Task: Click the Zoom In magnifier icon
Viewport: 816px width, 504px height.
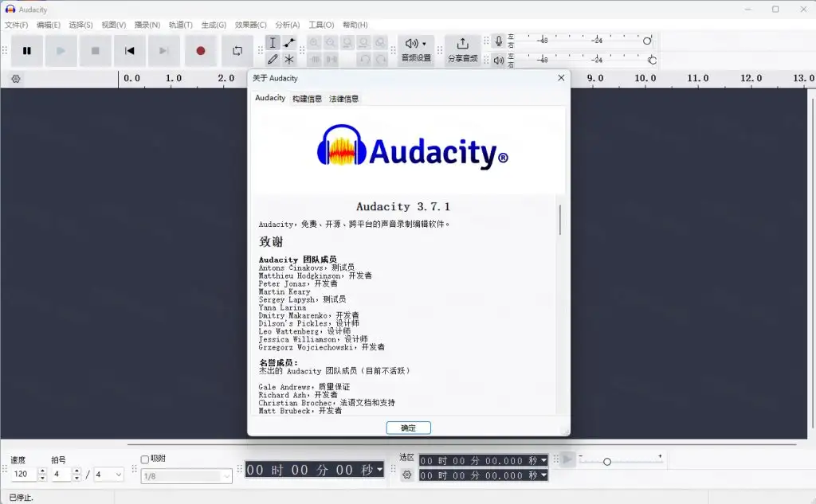Action: coord(314,43)
